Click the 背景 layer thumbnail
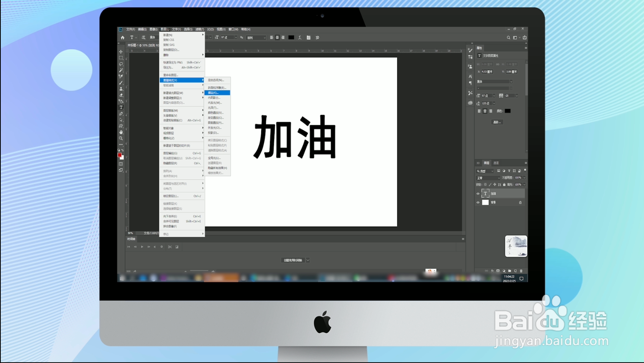644x363 pixels. pyautogui.click(x=486, y=202)
